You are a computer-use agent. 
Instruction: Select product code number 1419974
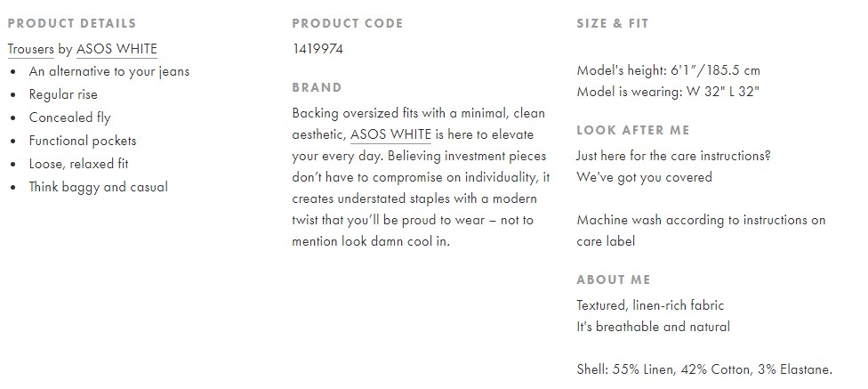coord(317,49)
